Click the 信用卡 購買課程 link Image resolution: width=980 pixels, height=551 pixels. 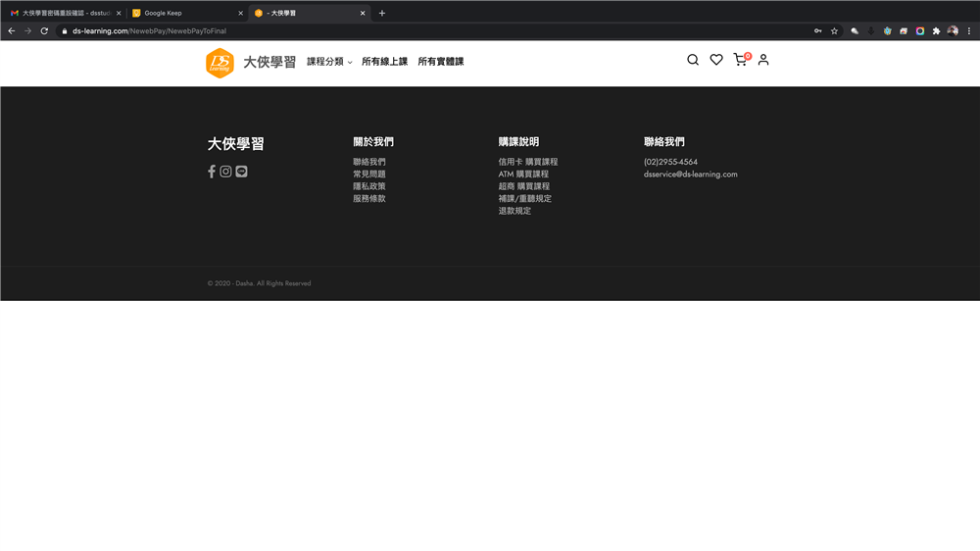527,162
